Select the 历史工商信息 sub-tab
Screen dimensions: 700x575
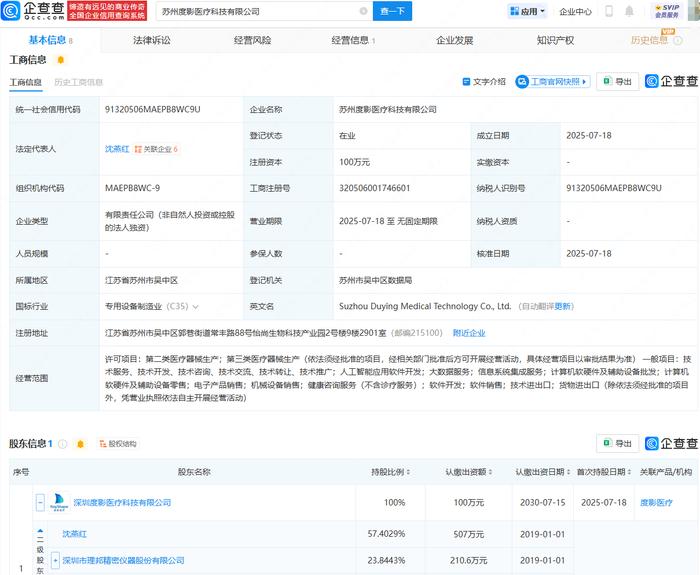click(79, 82)
